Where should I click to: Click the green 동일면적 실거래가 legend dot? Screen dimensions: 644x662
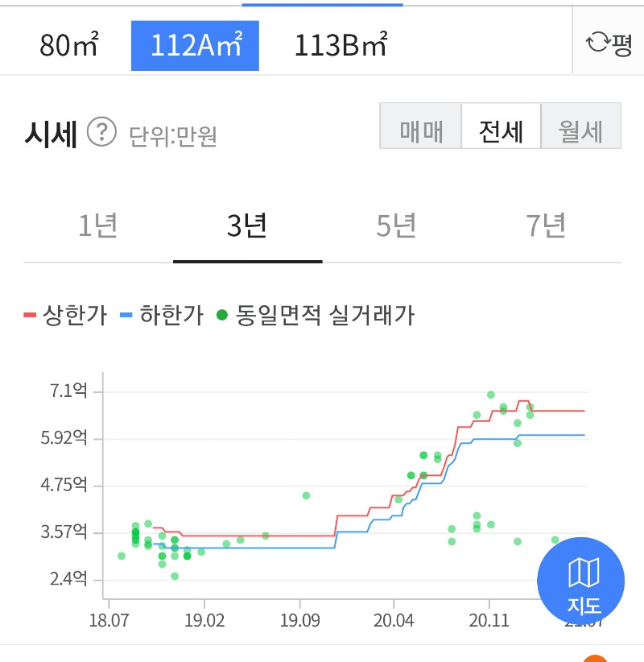point(222,315)
